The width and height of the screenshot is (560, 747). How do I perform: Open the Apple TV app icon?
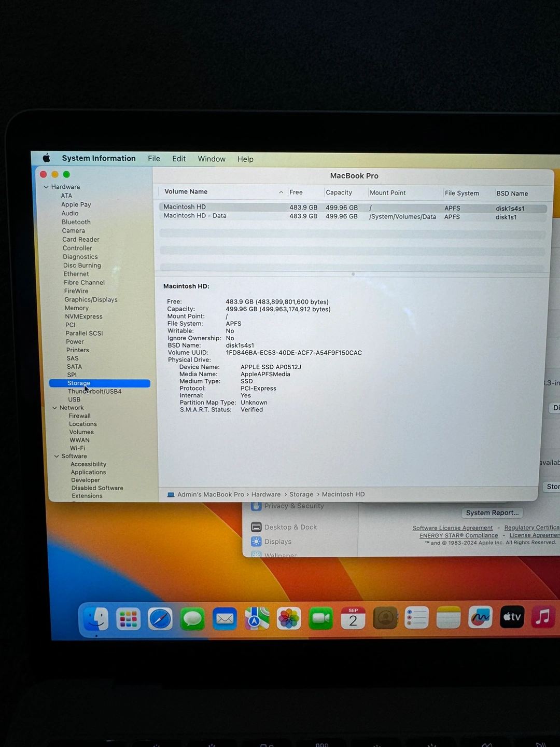click(512, 617)
